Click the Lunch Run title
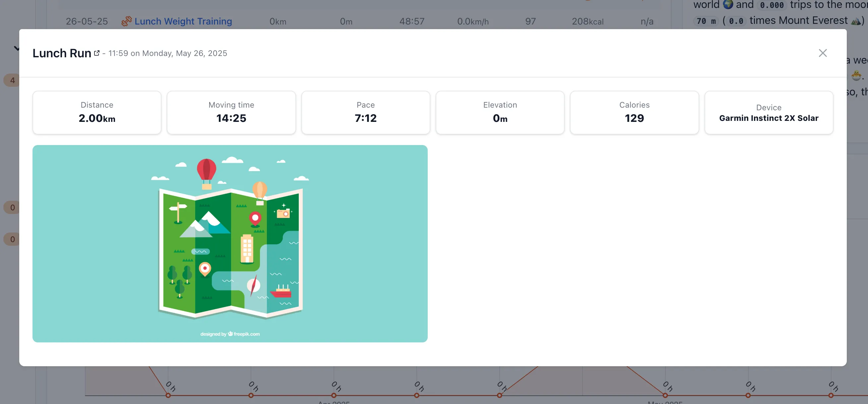Image resolution: width=868 pixels, height=404 pixels. click(x=62, y=53)
